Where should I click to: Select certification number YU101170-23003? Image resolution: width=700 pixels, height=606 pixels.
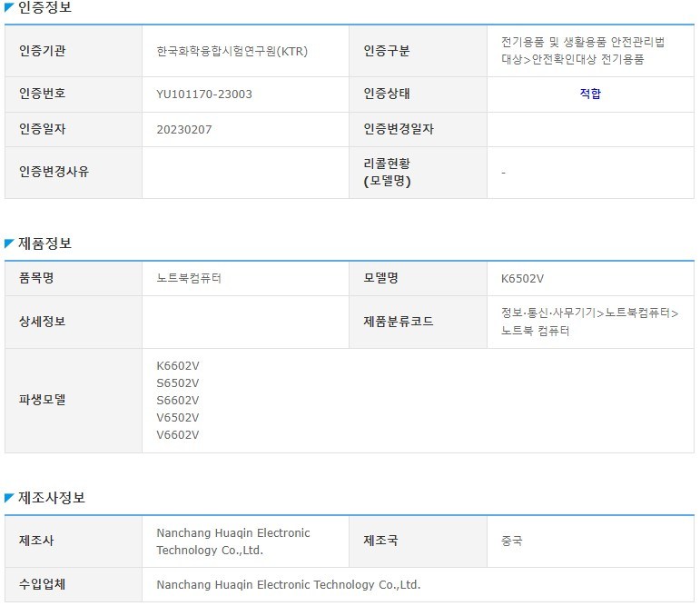pyautogui.click(x=204, y=94)
